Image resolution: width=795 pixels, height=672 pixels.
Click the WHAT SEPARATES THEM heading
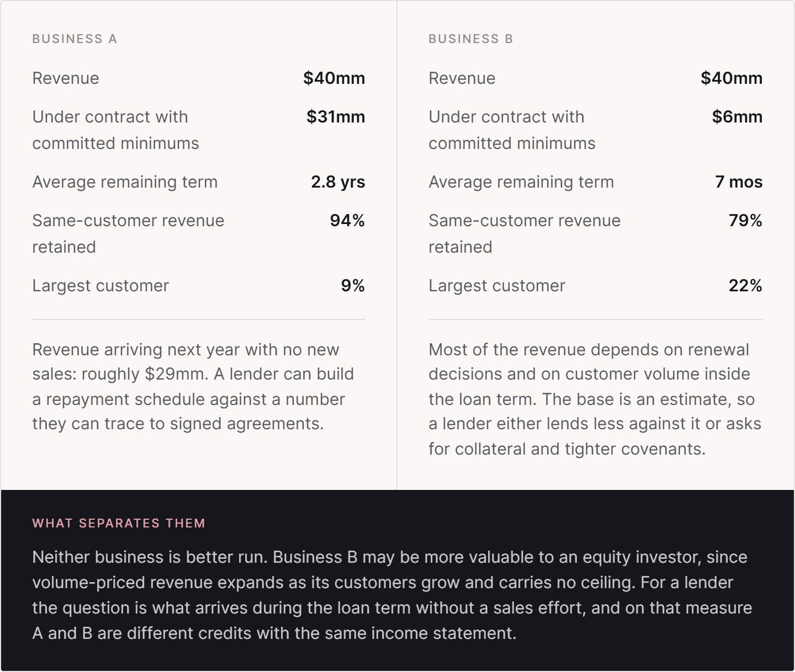(119, 523)
